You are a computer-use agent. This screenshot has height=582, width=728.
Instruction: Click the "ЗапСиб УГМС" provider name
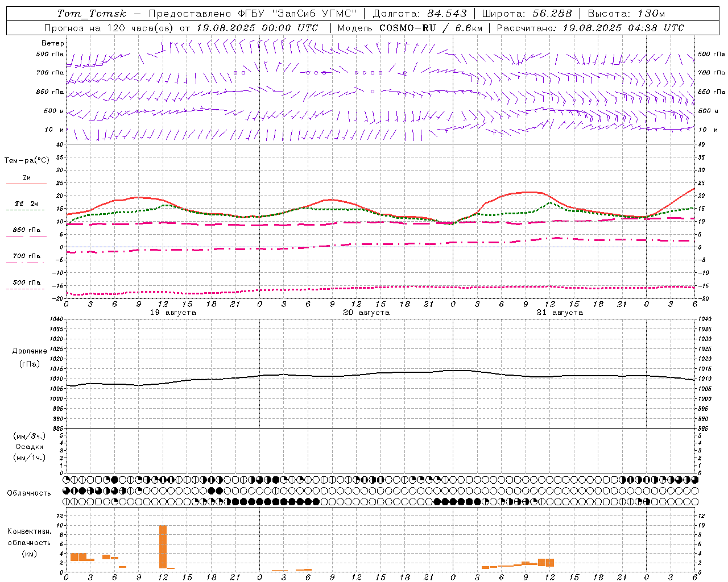coord(313,14)
